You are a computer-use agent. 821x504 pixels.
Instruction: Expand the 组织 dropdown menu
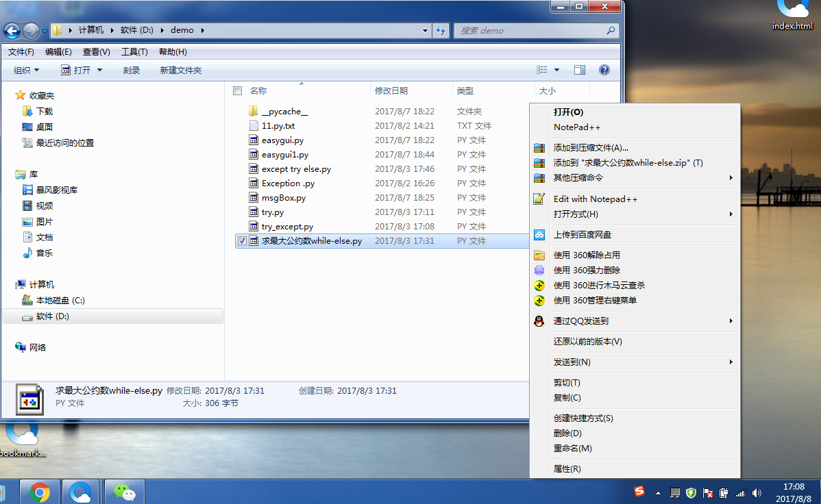pos(27,70)
